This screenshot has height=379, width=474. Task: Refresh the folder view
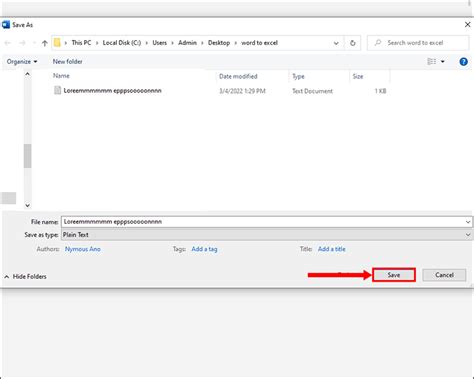353,43
